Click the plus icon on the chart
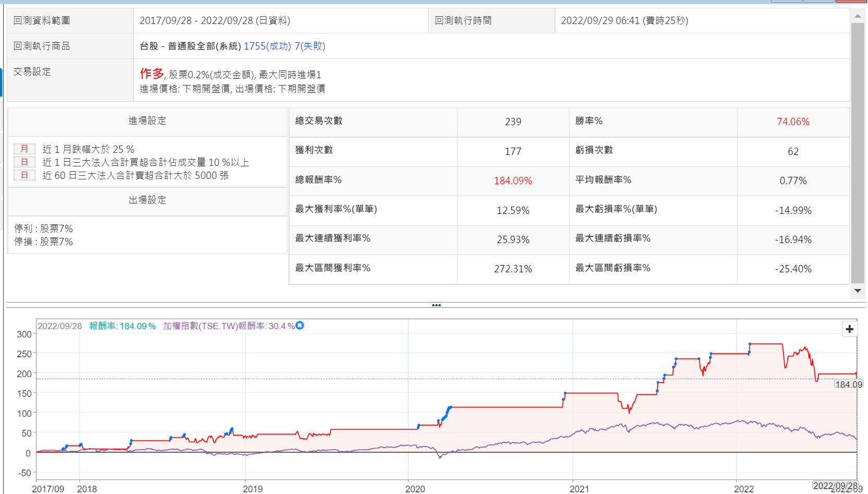Viewport: 868px width, 494px height. coord(849,329)
